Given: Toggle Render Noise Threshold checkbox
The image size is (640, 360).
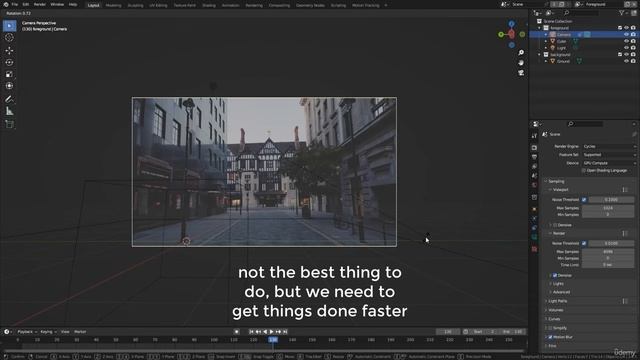Looking at the screenshot, I should 584,243.
